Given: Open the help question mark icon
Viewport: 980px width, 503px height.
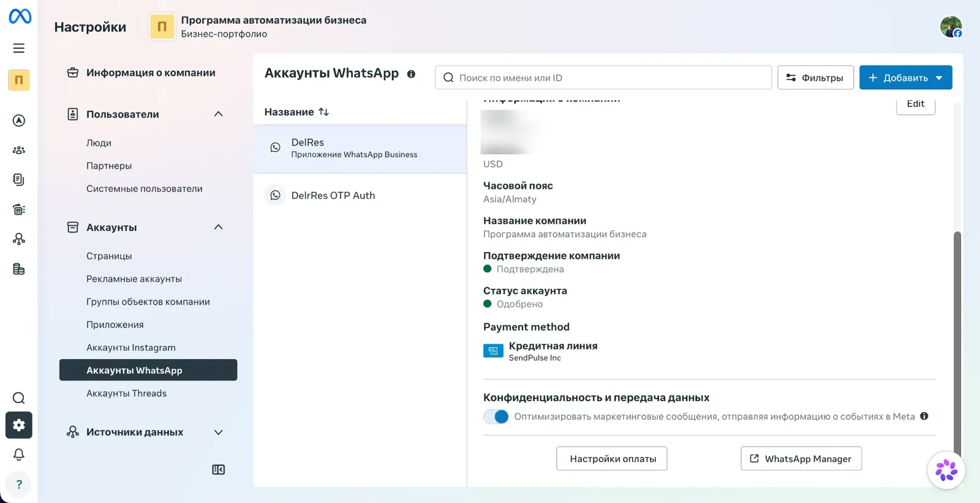Looking at the screenshot, I should [x=19, y=484].
